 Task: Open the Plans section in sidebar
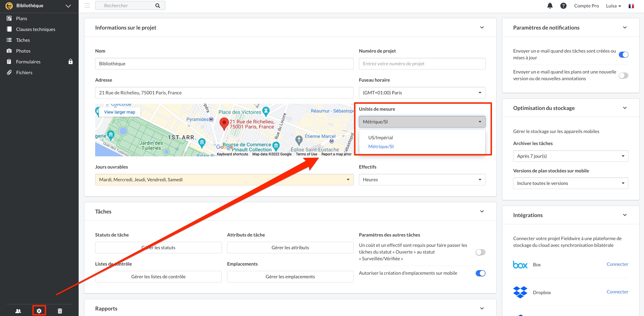pyautogui.click(x=22, y=18)
